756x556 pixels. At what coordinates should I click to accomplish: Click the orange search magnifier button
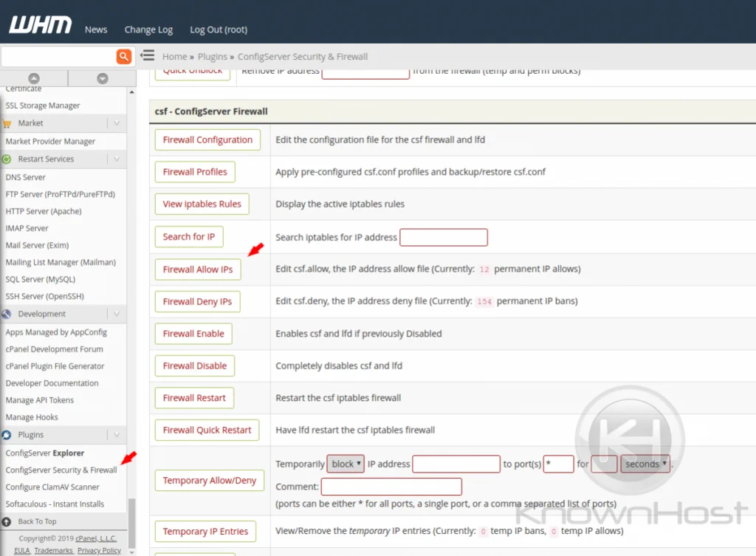point(124,56)
